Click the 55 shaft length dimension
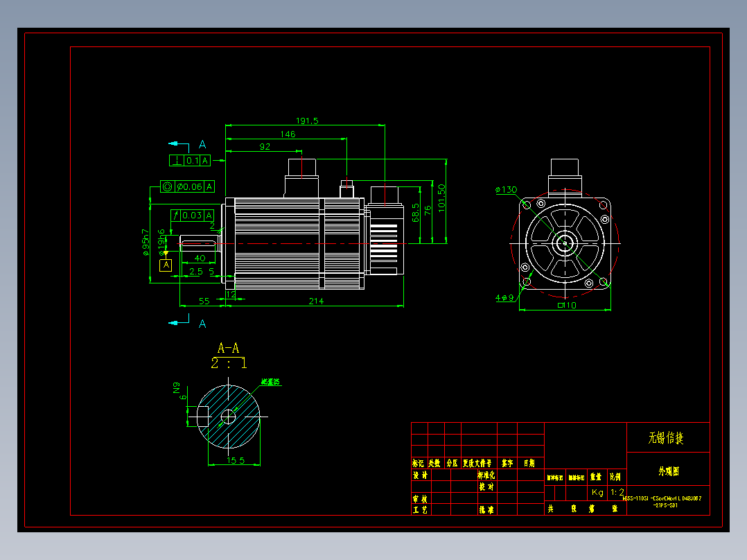 pos(204,301)
